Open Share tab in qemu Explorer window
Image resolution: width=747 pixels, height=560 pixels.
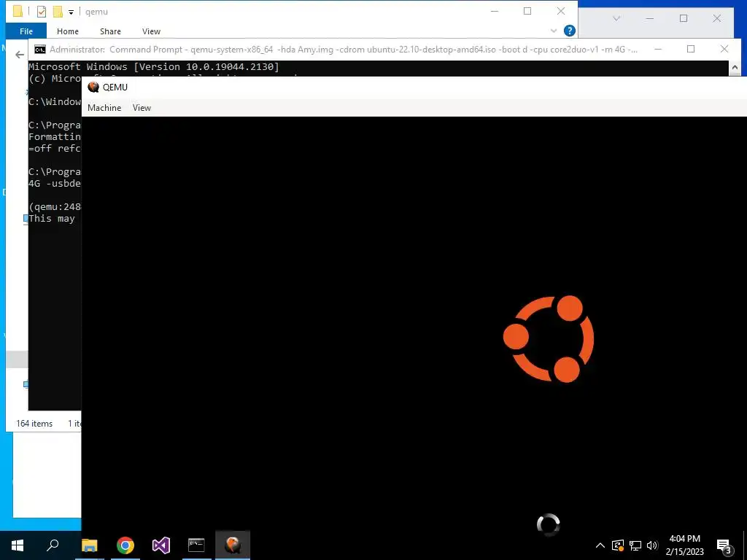click(110, 31)
